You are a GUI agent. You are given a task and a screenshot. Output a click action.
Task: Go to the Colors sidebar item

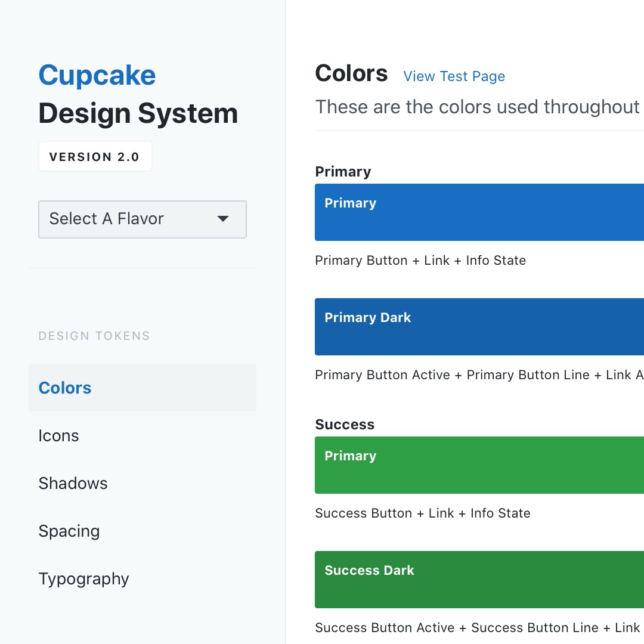[65, 388]
